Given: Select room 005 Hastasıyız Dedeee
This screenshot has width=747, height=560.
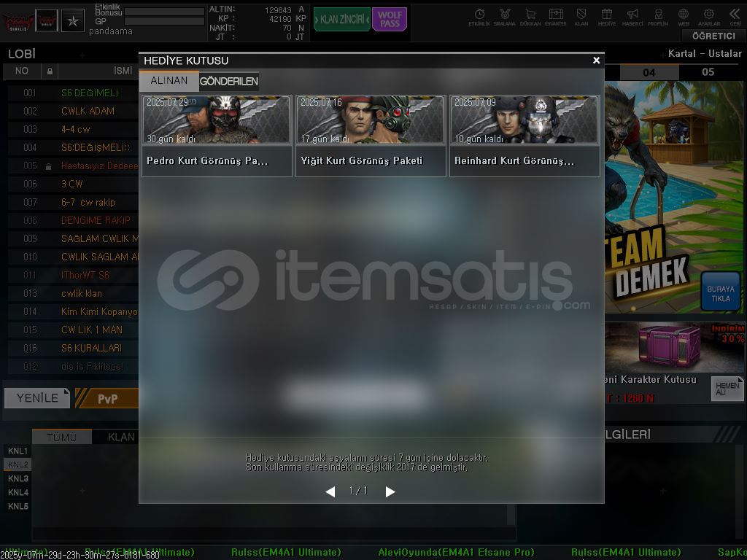Looking at the screenshot, I should pos(73,166).
